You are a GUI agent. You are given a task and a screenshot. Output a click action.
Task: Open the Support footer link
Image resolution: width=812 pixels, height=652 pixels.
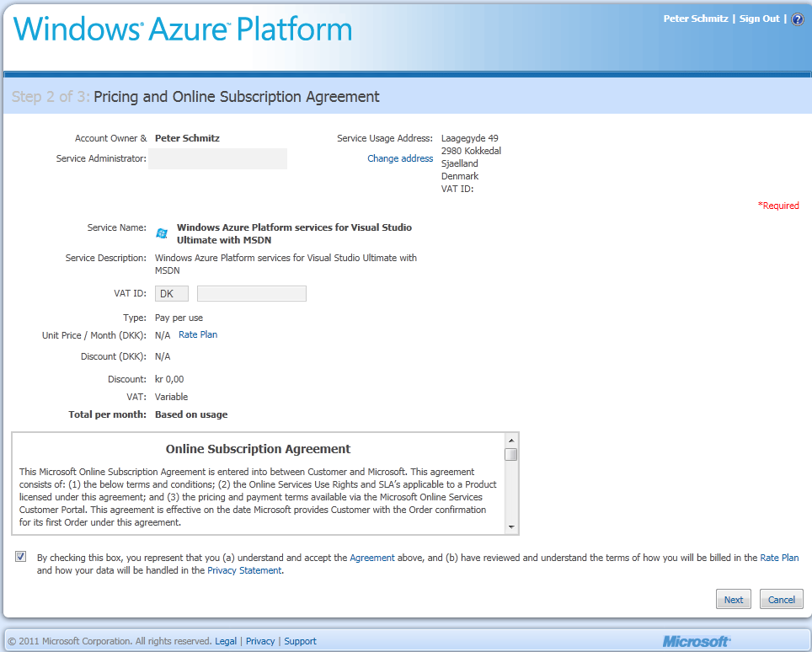click(300, 641)
